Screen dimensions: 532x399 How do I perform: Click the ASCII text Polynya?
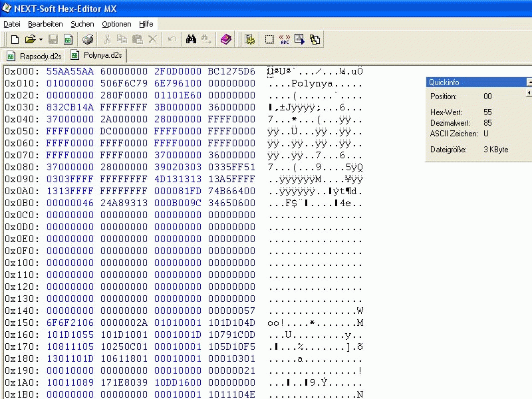(x=312, y=84)
